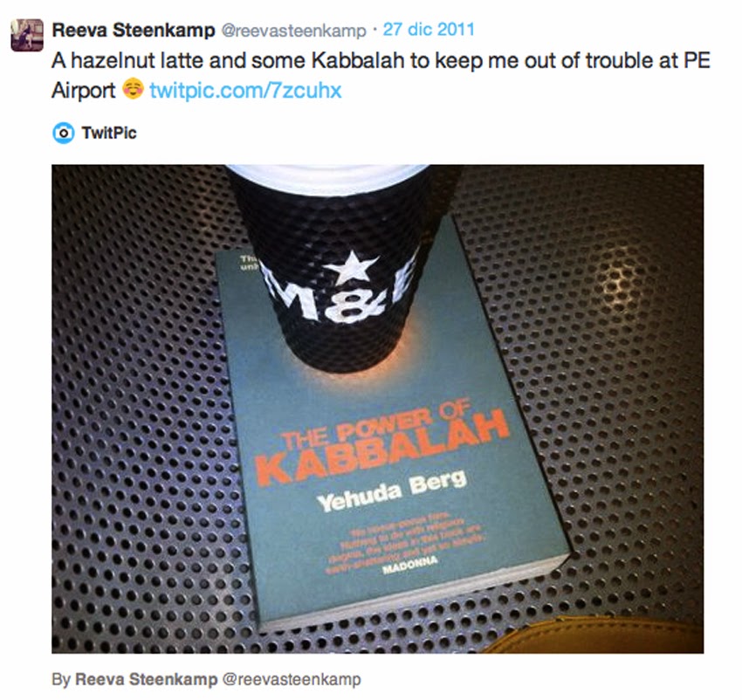Click the tweet text about hazelnut latte
This screenshot has width=742, height=700.
[381, 75]
